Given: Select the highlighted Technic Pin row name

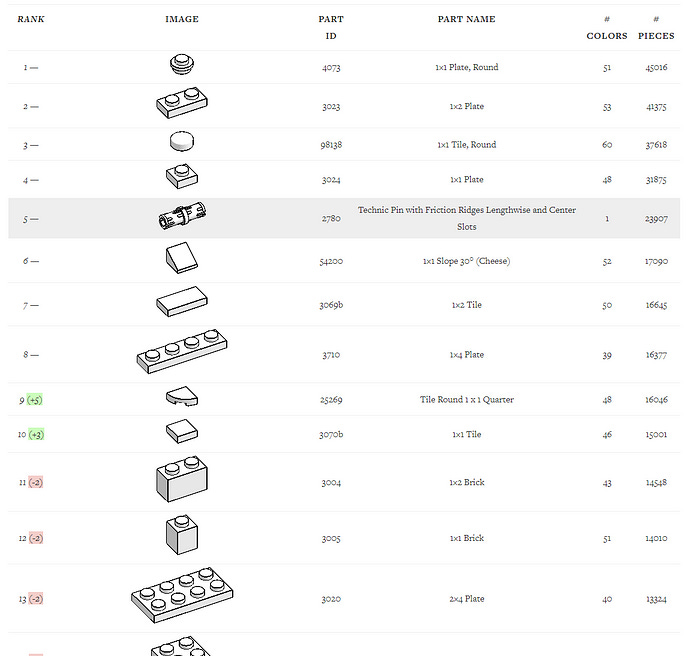Looking at the screenshot, I should click(x=467, y=218).
